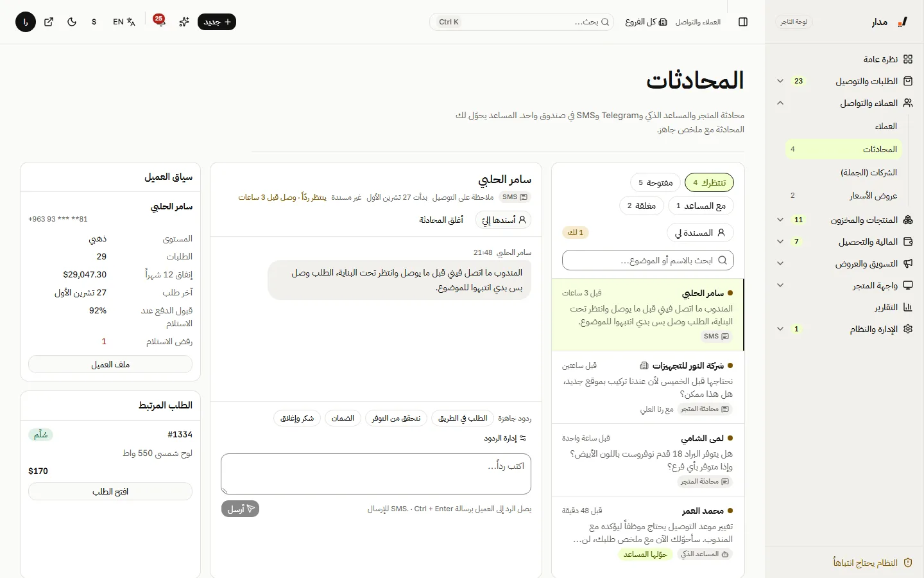This screenshot has height=578, width=924.
Task: Expand واجهة المتجر section chevron
Action: click(x=780, y=285)
